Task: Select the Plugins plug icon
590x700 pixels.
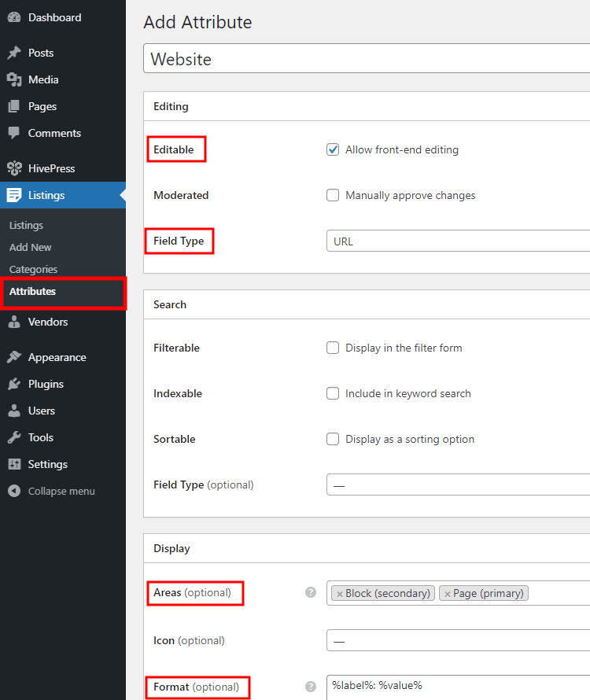Action: [16, 383]
